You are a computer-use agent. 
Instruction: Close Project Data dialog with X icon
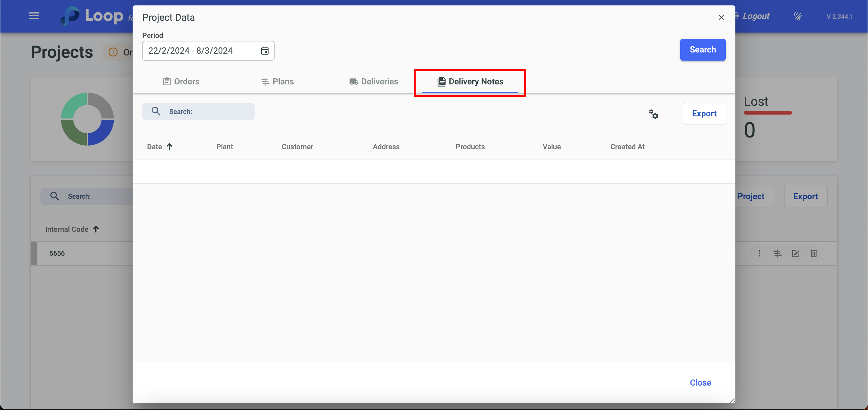(x=721, y=17)
